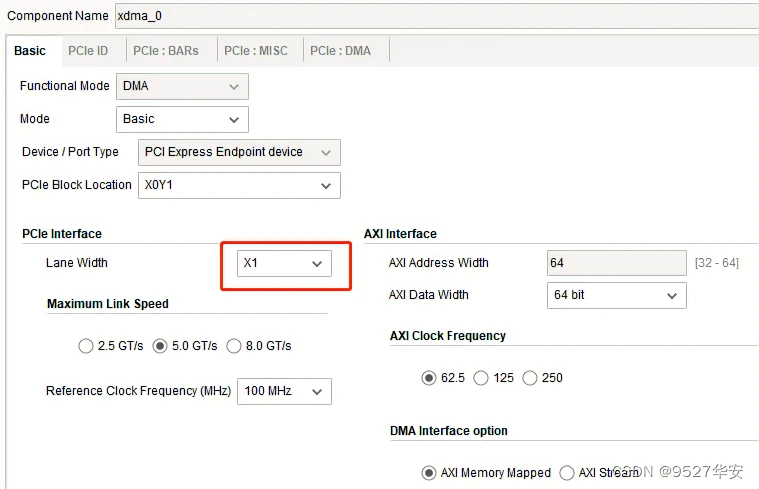Image resolution: width=759 pixels, height=489 pixels.
Task: Open the PCIe ID tab
Action: click(x=88, y=51)
